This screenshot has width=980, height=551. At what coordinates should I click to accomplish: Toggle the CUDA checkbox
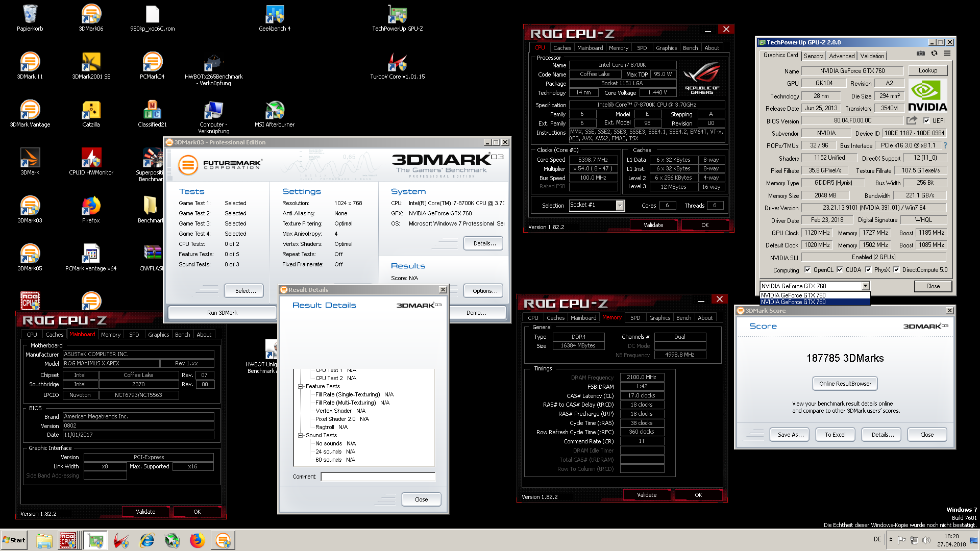(840, 270)
